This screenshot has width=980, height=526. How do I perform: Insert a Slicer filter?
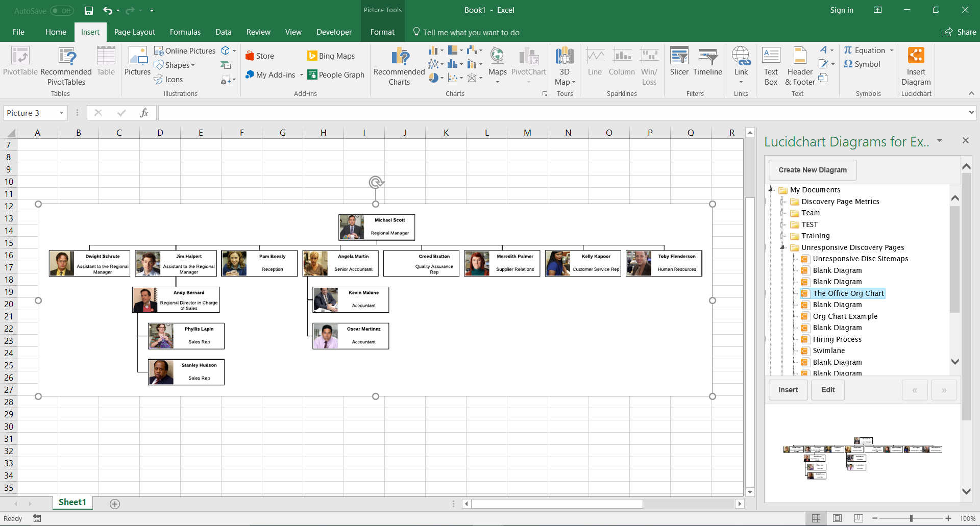[x=679, y=61]
